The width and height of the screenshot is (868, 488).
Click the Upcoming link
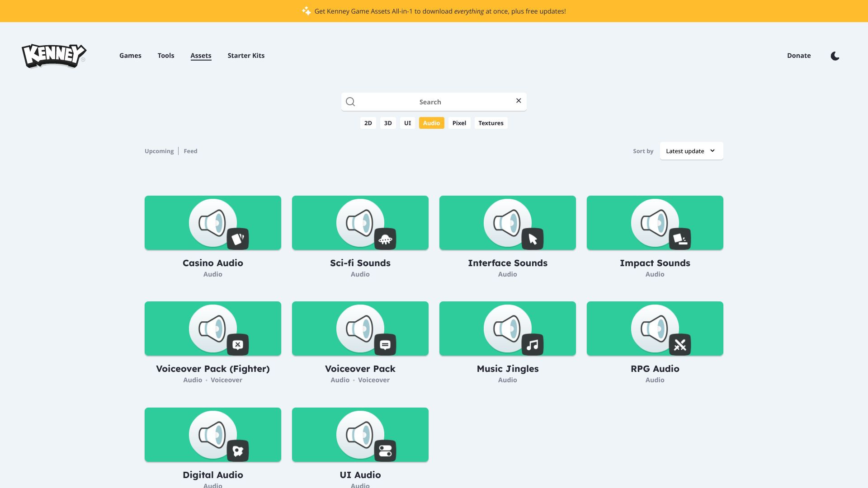[159, 151]
